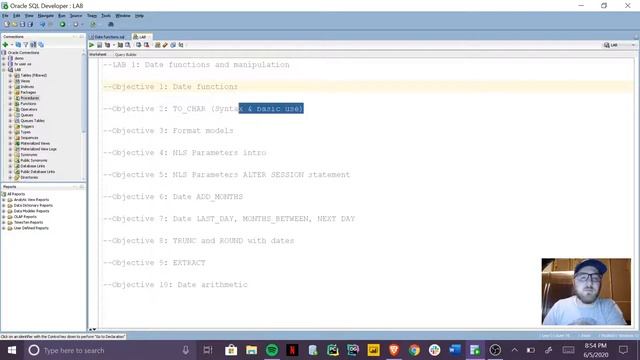Select the Worksheet tab
Viewport: 640px width, 360px height.
pos(98,54)
